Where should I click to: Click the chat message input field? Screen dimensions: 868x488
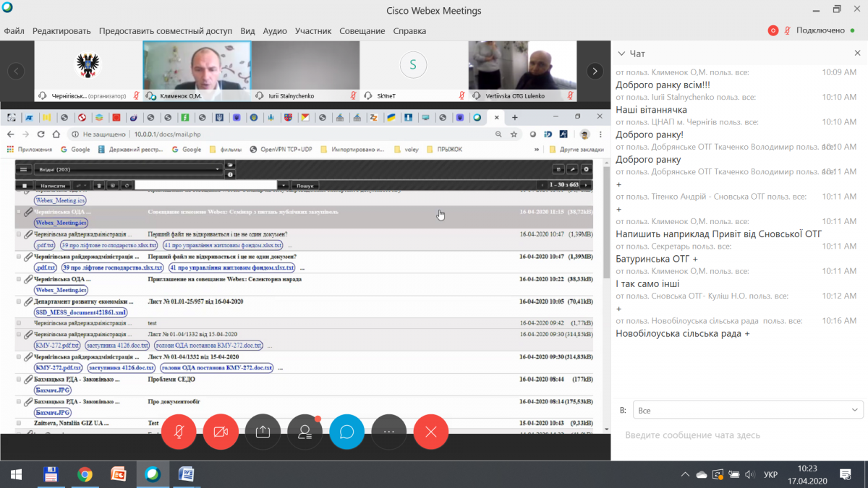(738, 435)
